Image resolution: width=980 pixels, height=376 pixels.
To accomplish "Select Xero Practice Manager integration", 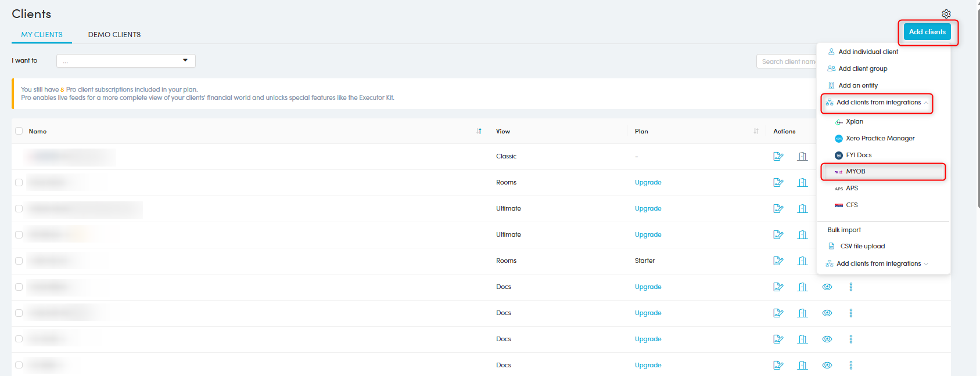I will click(x=880, y=138).
